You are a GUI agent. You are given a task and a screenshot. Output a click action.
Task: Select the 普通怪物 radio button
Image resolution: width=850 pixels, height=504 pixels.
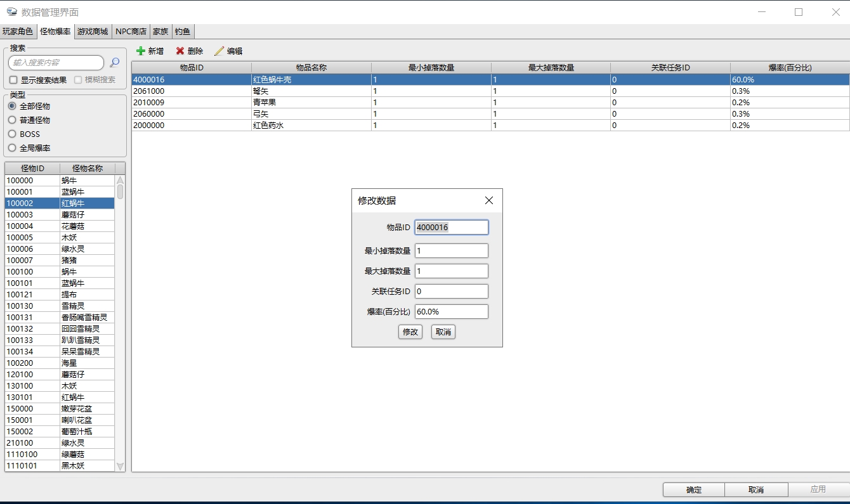[x=12, y=120]
